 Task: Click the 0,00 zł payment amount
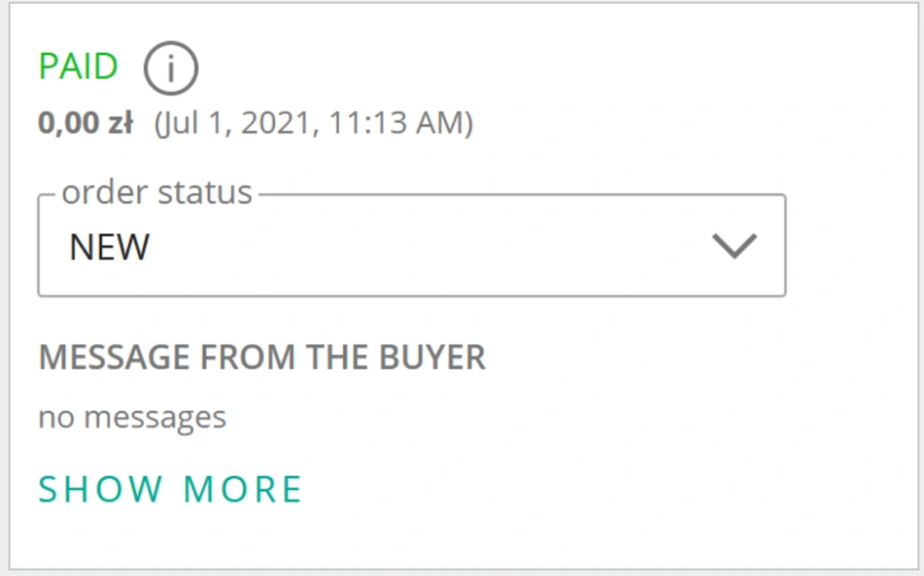pos(86,124)
